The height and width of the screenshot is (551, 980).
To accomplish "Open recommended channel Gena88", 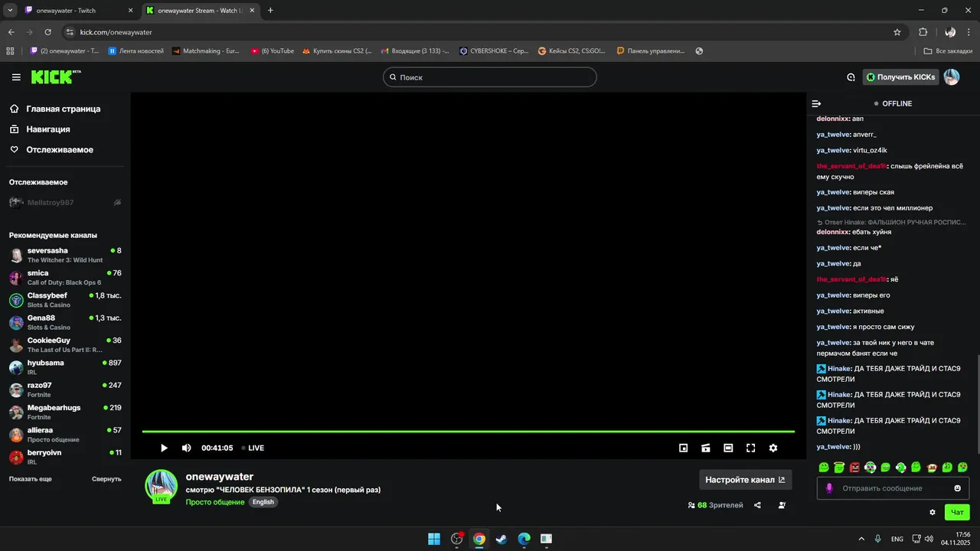I will [65, 322].
